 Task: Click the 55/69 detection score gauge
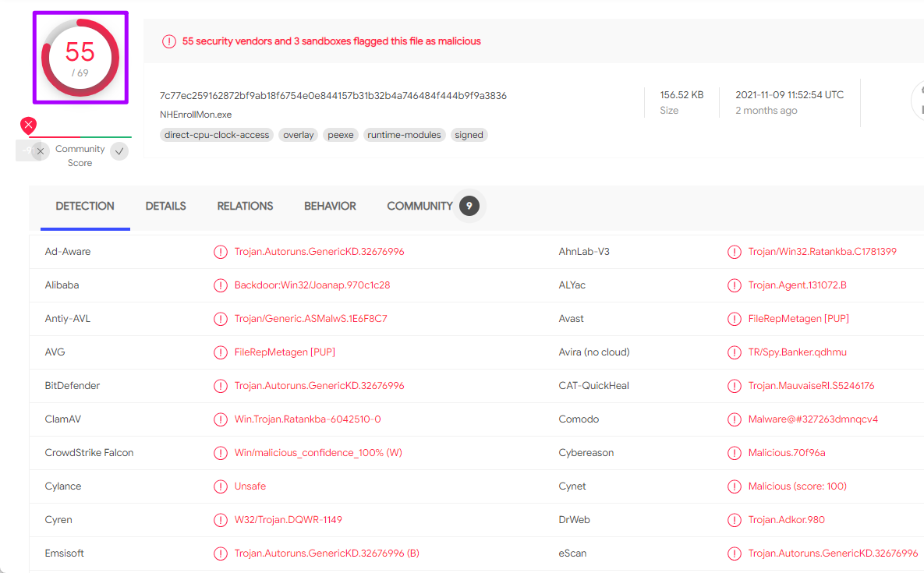(x=80, y=58)
